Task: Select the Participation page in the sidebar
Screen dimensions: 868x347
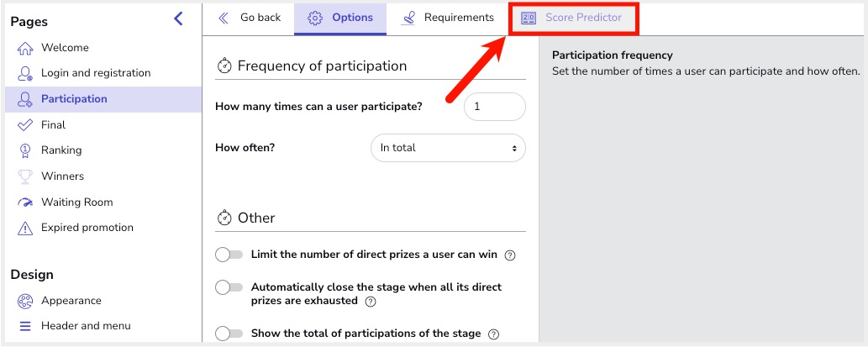Action: (103, 100)
